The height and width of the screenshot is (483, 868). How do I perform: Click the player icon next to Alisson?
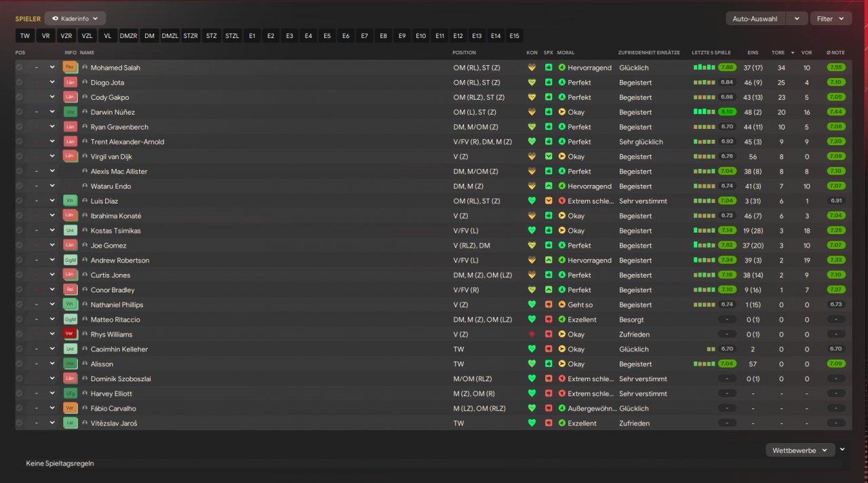[85, 364]
